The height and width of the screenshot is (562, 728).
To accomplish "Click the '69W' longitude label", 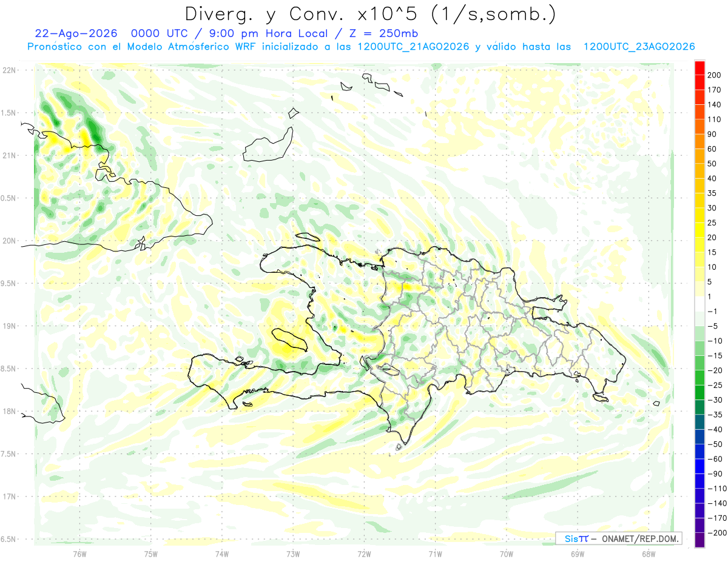I will click(577, 554).
